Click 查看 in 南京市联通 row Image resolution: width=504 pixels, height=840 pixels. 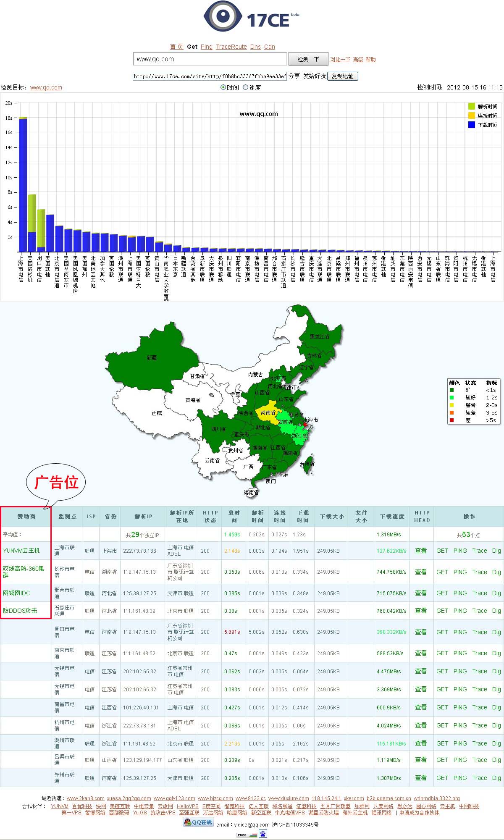(421, 653)
